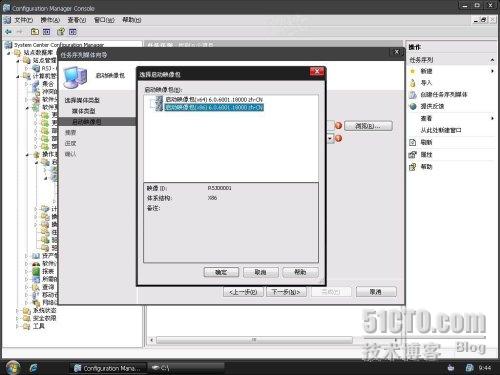The height and width of the screenshot is (375, 500).
Task: Click 新建 in the actions pane
Action: [426, 71]
